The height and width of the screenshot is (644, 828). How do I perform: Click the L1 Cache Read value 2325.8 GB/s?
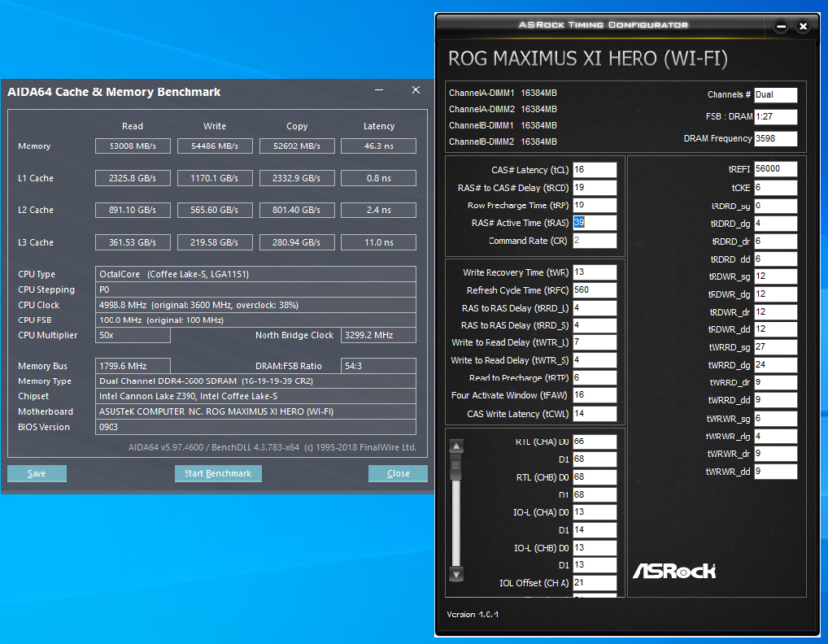(x=133, y=178)
